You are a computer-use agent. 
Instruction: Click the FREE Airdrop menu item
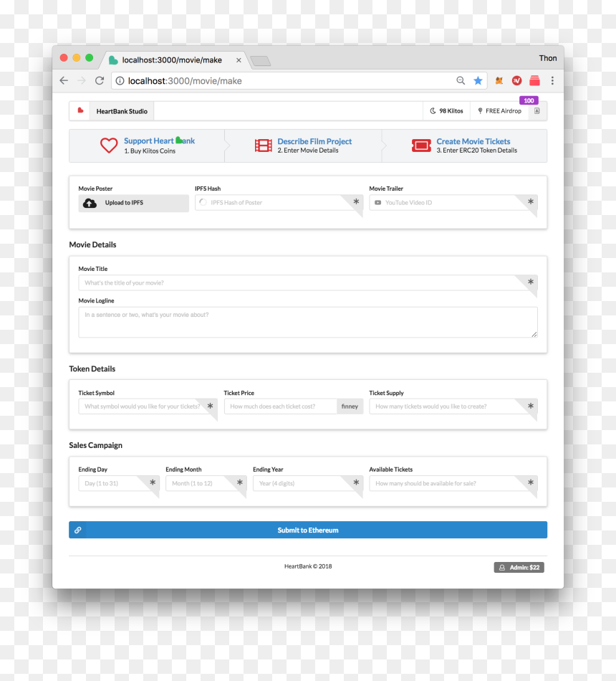(x=499, y=111)
